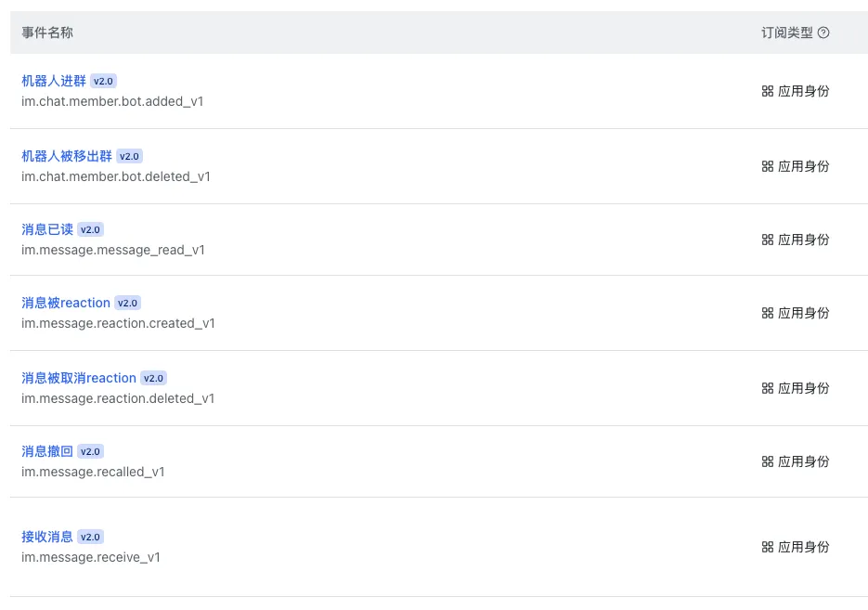Click the grid icon in 机器人被移出群 row
Image resolution: width=868 pixels, height=610 pixels.
pyautogui.click(x=767, y=166)
